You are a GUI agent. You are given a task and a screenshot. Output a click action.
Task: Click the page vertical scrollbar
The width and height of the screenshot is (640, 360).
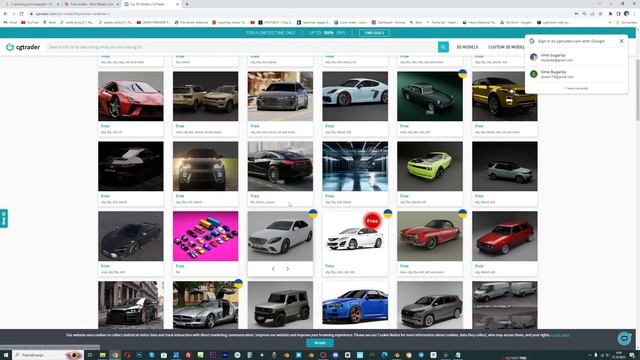[637, 90]
